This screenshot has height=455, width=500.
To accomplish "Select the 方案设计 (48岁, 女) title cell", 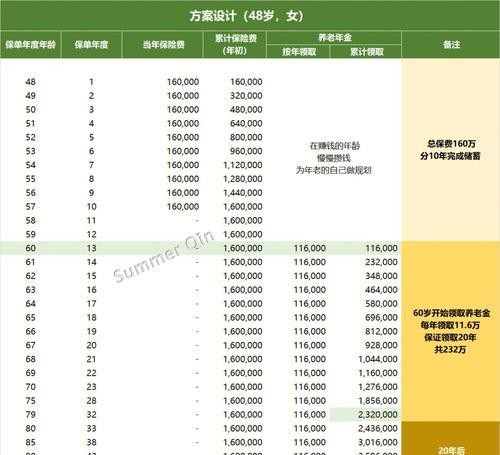I will [250, 16].
